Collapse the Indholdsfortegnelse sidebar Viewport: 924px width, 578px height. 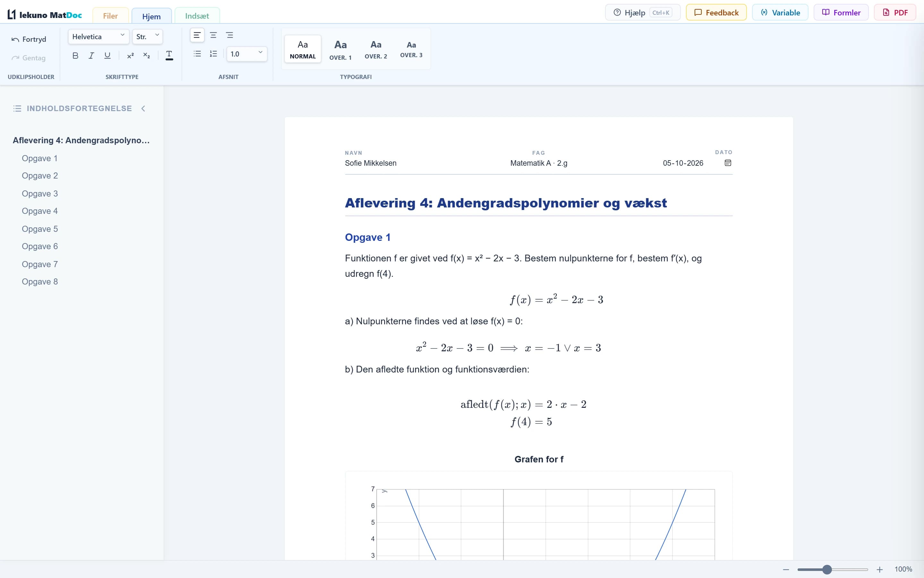[143, 109]
